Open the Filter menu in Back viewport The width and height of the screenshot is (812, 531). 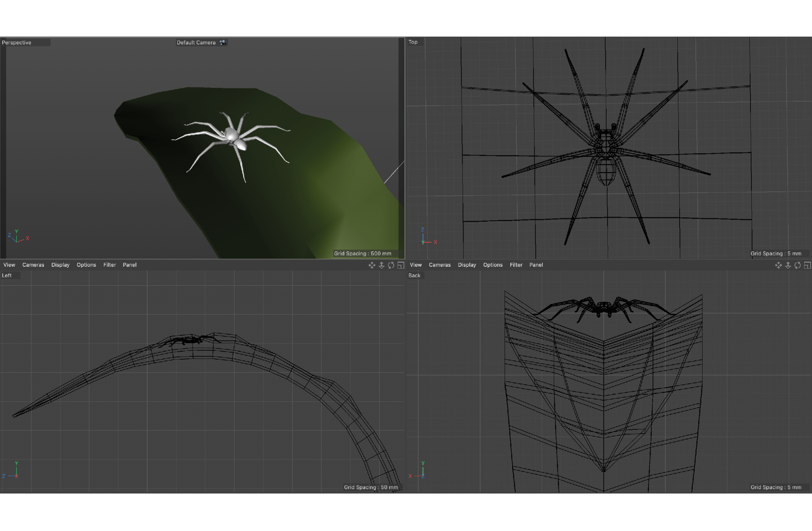[516, 265]
